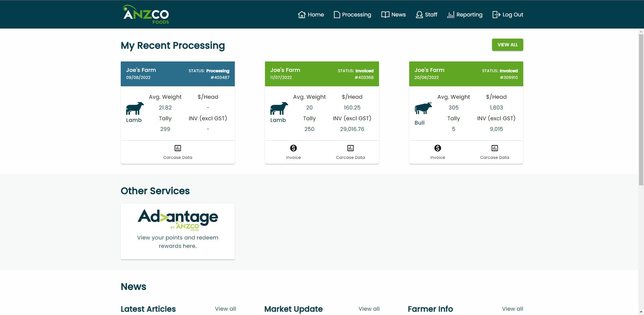Click the scrollbar down arrow
This screenshot has height=315, width=644.
(641, 312)
